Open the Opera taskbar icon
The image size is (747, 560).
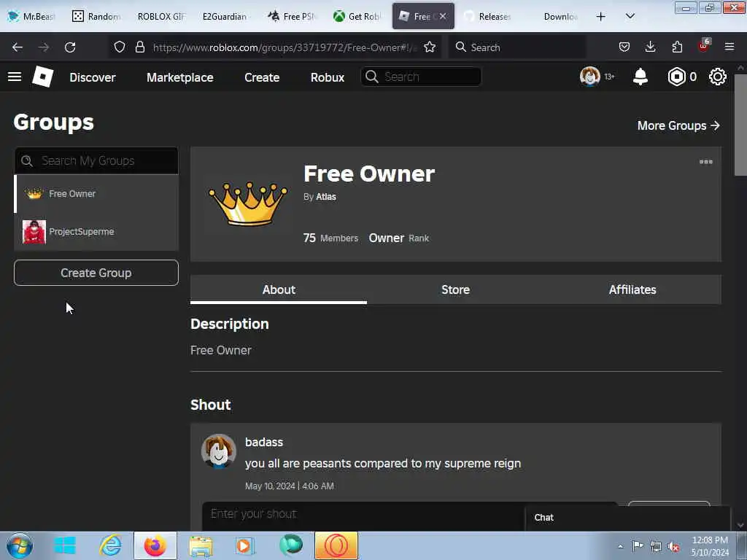[336, 545]
